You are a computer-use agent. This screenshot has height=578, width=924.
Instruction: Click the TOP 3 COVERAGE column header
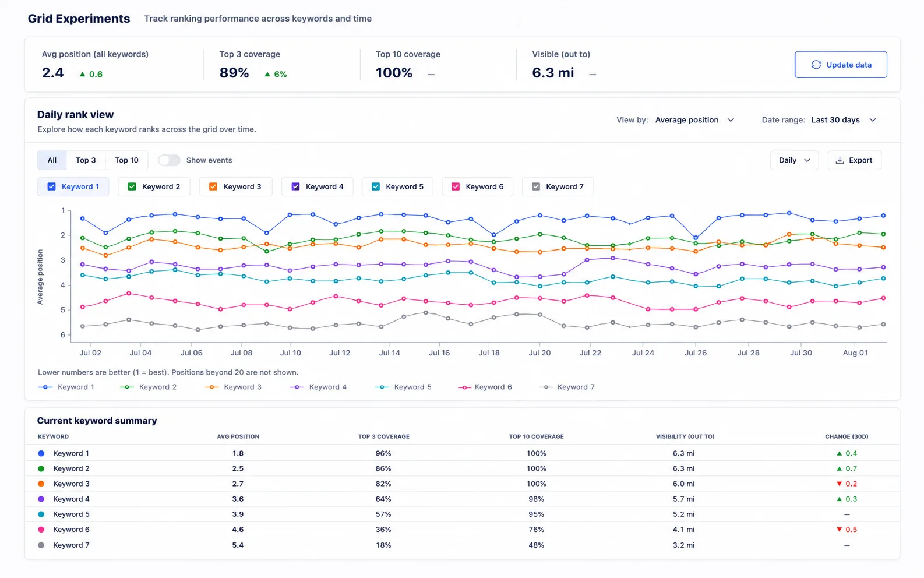coord(383,436)
